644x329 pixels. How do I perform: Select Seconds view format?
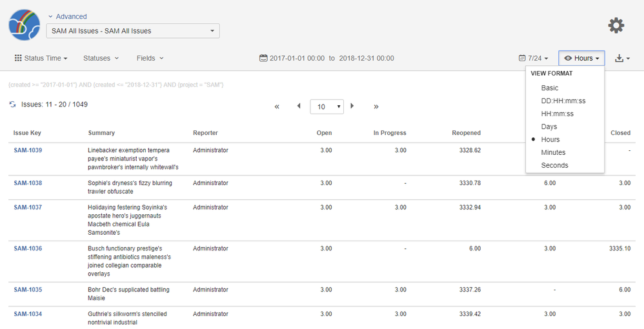coord(554,166)
